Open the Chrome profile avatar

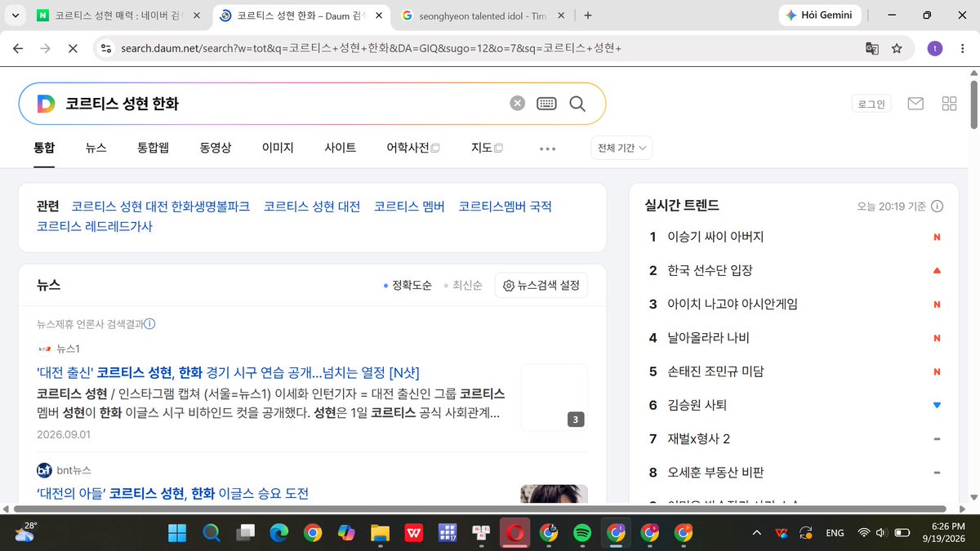click(934, 48)
